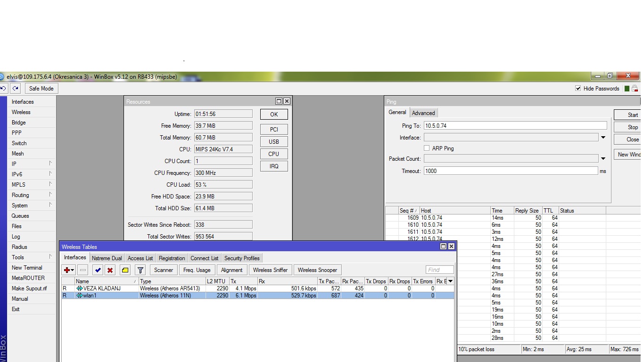
Task: Open the Connect List tab
Action: pos(205,258)
